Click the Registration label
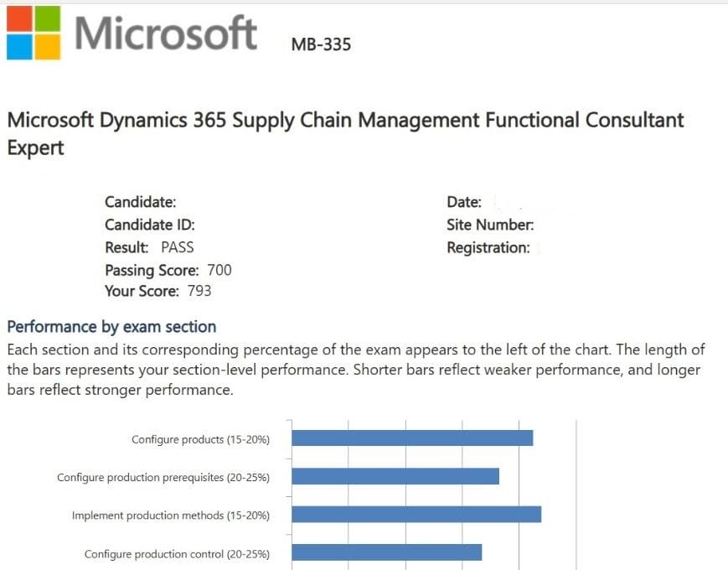Viewport: 728px width, 570px height. point(488,247)
